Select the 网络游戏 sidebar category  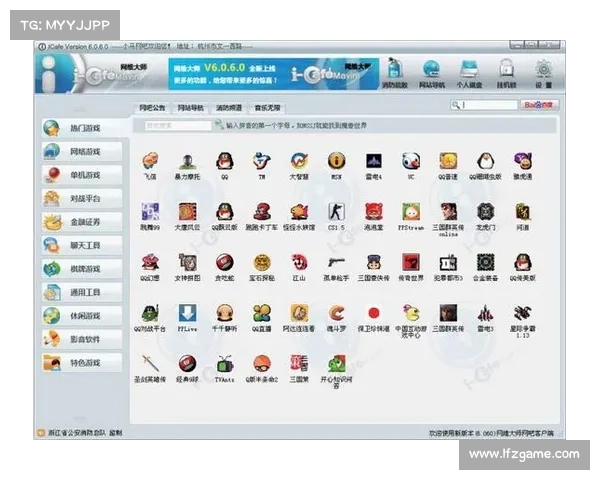point(82,152)
